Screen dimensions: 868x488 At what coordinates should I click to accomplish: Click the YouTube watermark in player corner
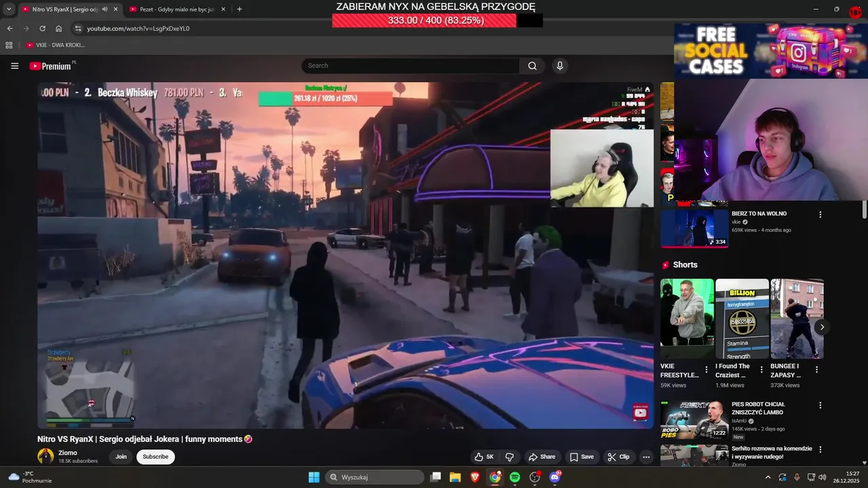point(641,413)
